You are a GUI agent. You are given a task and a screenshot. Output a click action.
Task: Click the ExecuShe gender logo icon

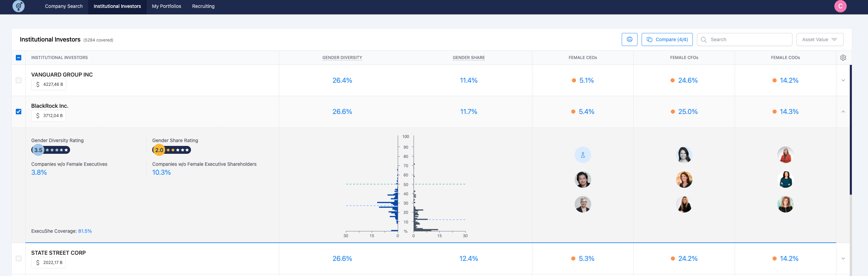[x=19, y=6]
